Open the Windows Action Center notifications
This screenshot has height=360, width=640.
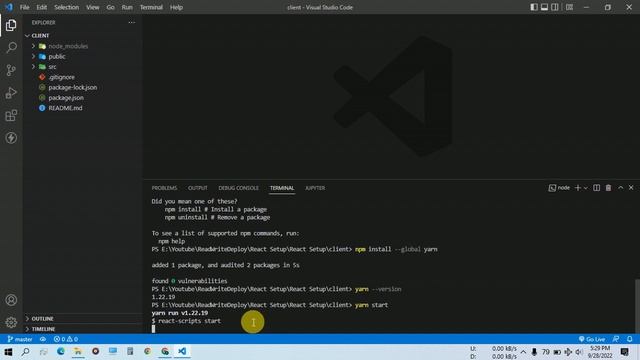(x=624, y=352)
